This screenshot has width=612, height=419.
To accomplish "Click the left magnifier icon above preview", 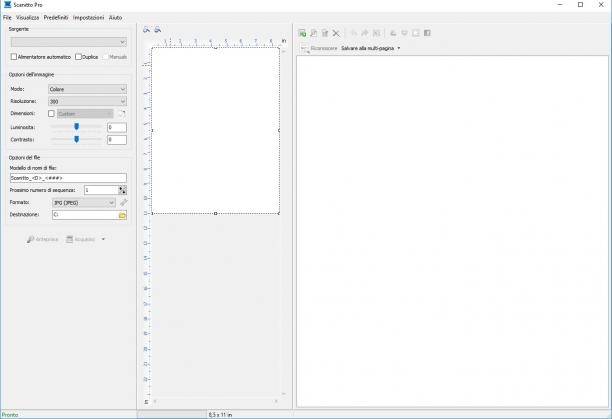I will [x=146, y=30].
